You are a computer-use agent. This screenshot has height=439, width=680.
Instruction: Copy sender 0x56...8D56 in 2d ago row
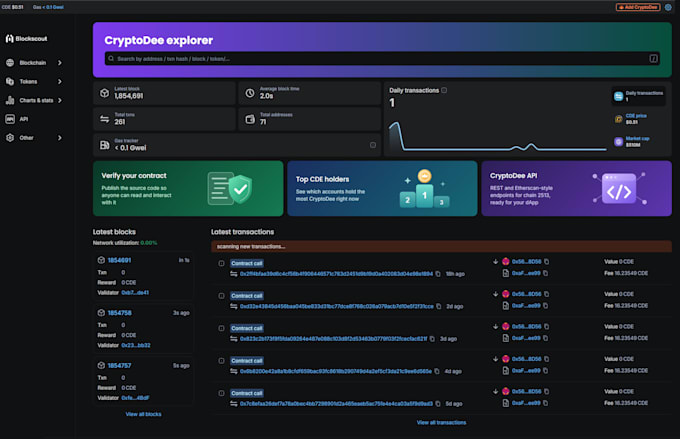tap(546, 294)
